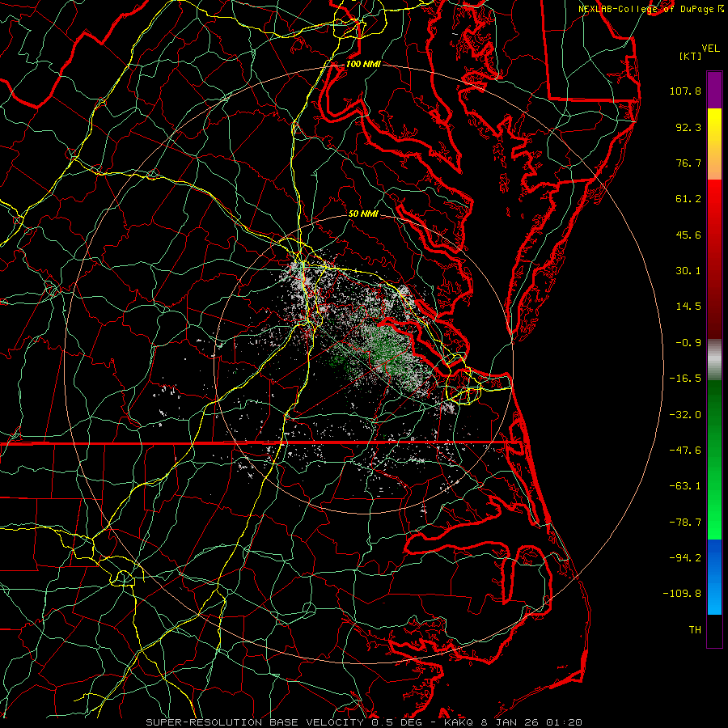Select the 76.7 velocity scale value

pos(688,163)
